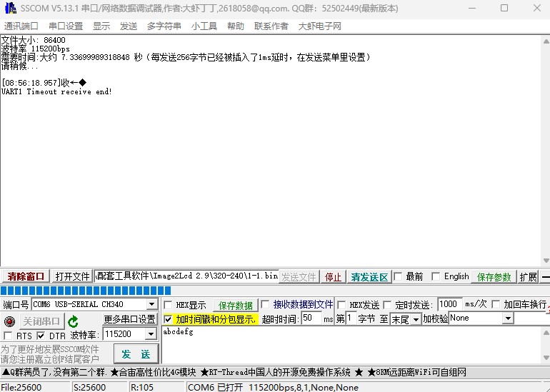Click send area scrollbar down arrow
This screenshot has width=550, height=392.
point(546,358)
